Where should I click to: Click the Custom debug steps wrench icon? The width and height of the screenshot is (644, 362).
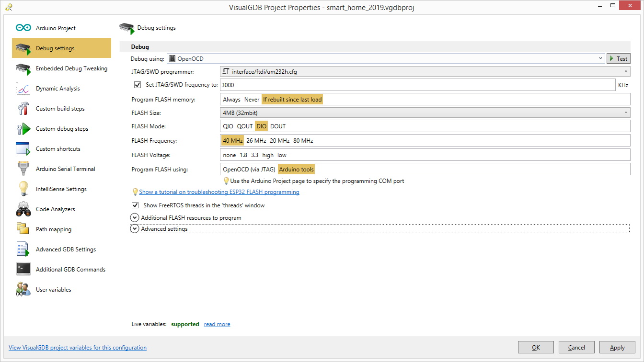click(23, 129)
